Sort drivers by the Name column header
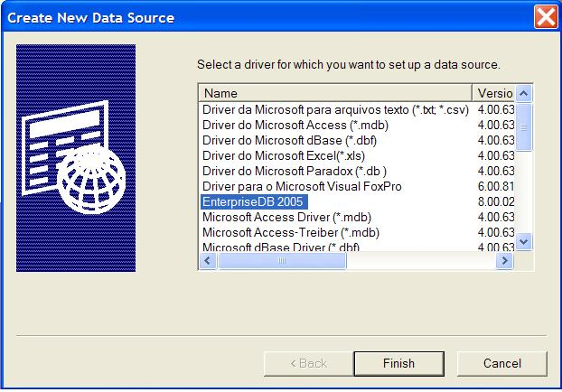Image resolution: width=562 pixels, height=392 pixels. tap(336, 93)
